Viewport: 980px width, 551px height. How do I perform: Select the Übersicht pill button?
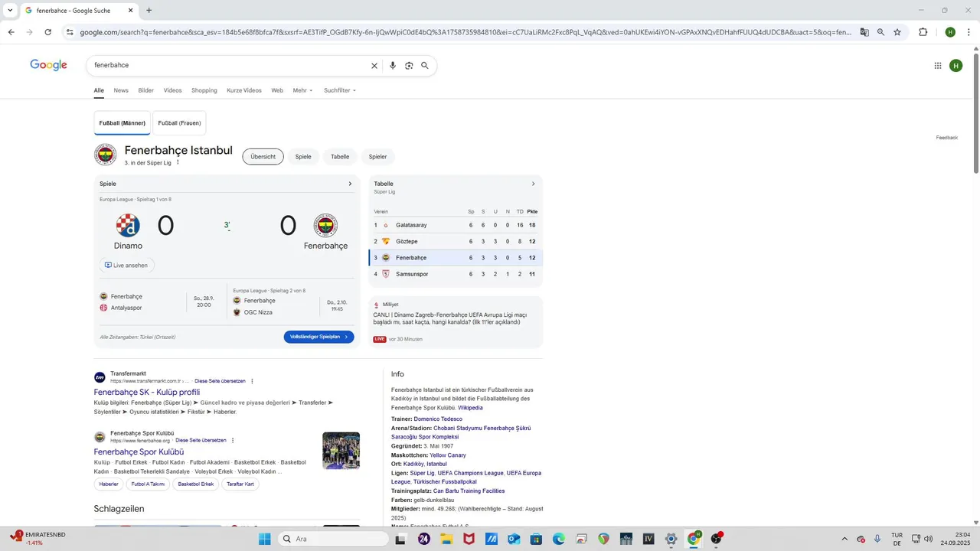tap(263, 157)
